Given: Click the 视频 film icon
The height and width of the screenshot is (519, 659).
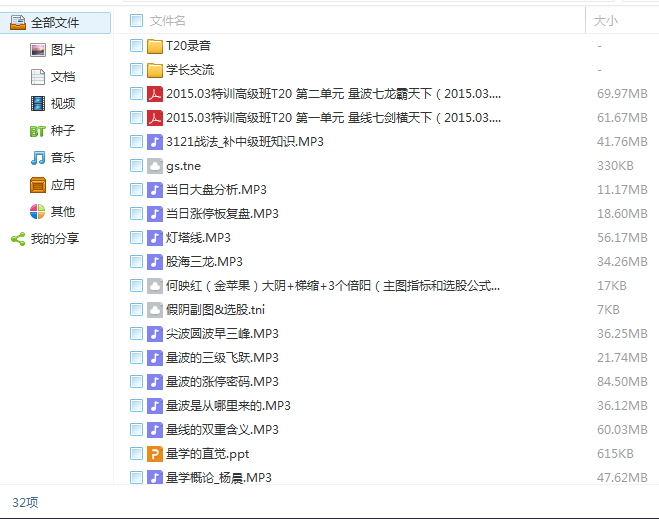Looking at the screenshot, I should [38, 103].
